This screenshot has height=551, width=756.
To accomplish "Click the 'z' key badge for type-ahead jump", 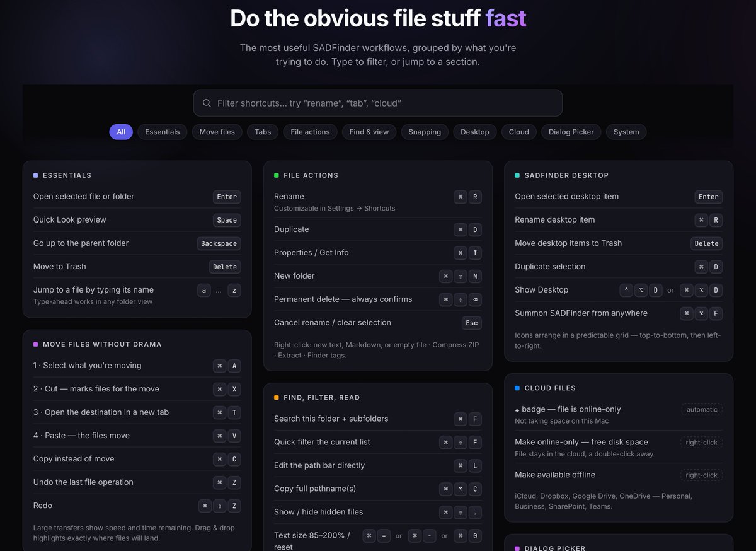I will pyautogui.click(x=234, y=290).
